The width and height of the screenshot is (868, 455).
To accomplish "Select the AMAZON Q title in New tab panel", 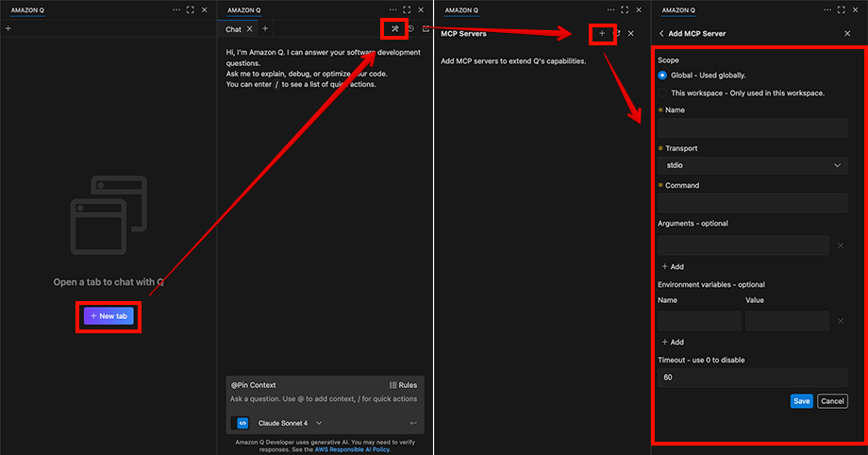I will 27,10.
